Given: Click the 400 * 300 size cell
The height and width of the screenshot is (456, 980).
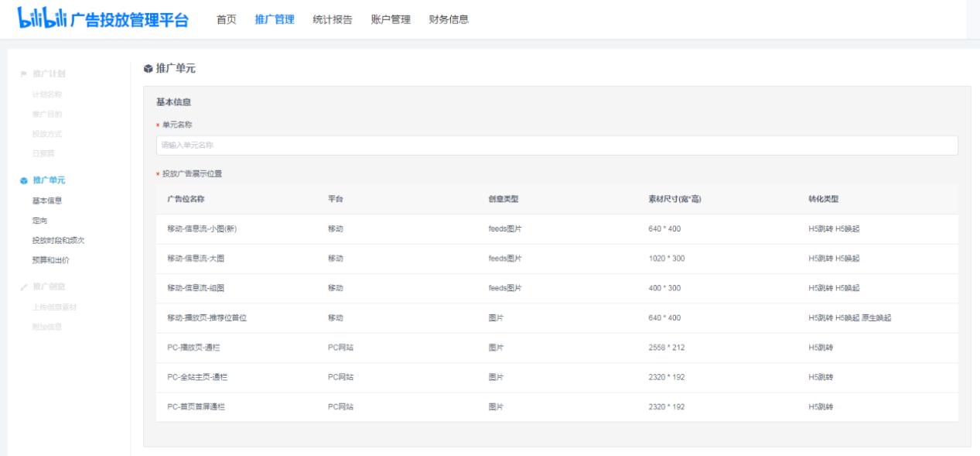Looking at the screenshot, I should coord(664,288).
